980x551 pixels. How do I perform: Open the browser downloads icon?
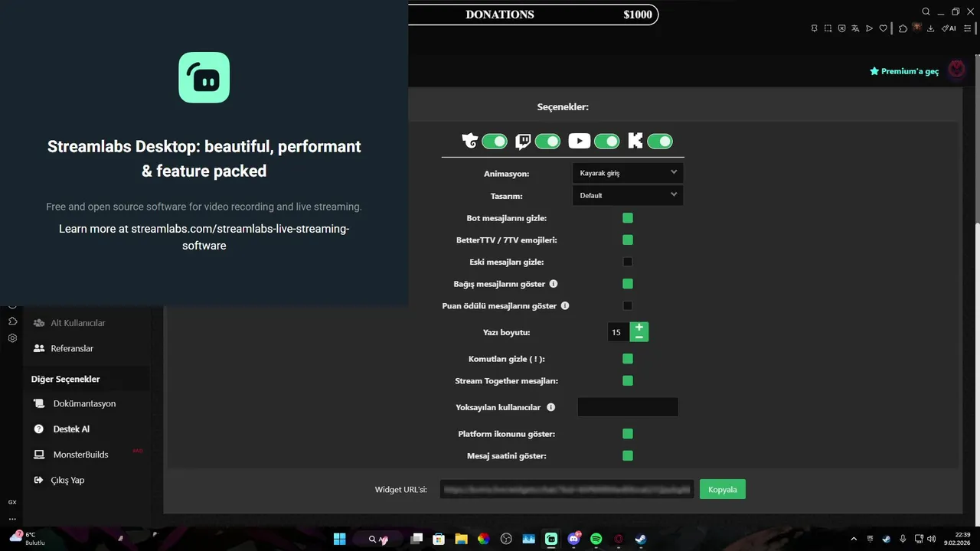(930, 28)
